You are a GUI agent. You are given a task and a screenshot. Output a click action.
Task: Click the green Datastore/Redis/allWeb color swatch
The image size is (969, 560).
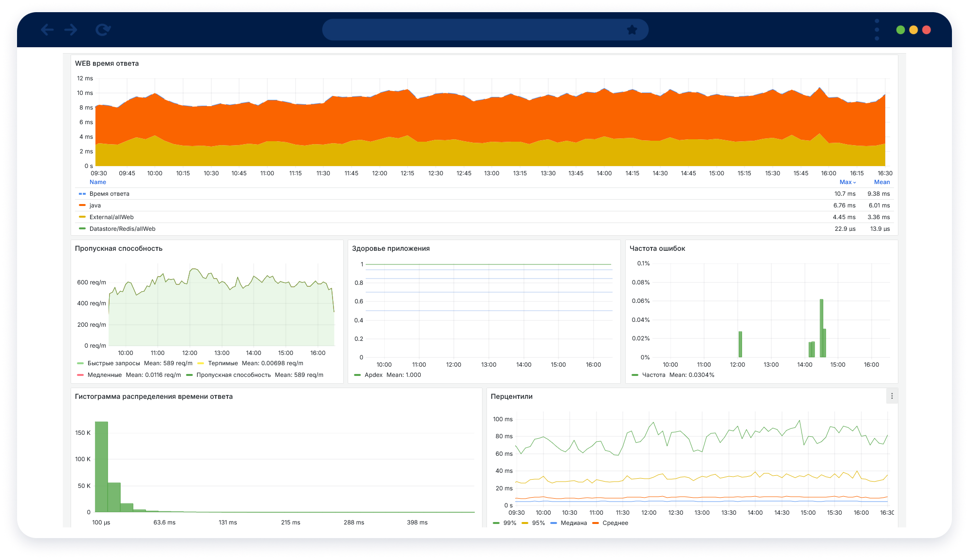click(82, 229)
